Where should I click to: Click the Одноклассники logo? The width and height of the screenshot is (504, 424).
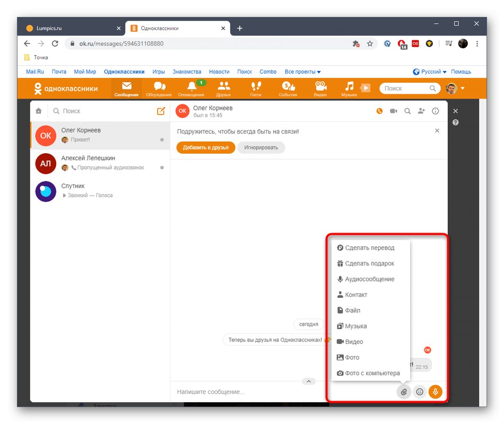[x=66, y=89]
